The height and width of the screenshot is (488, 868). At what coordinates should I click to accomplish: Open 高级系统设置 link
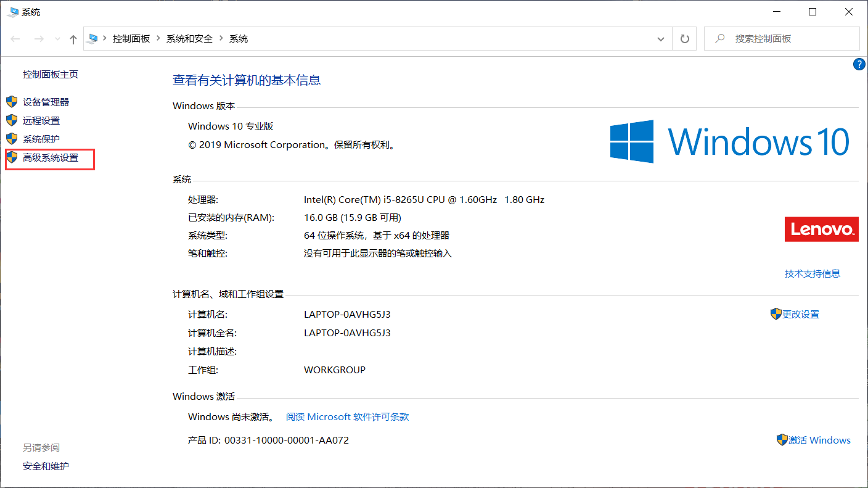pos(51,157)
